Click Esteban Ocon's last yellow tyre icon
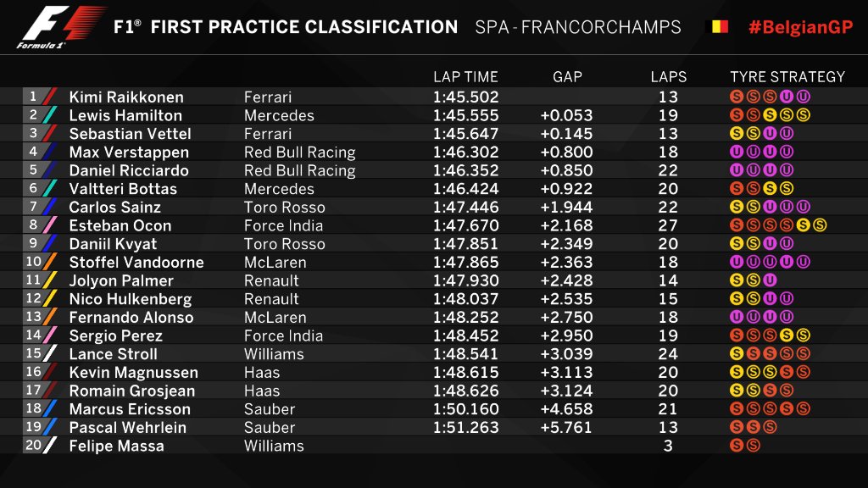 click(820, 225)
